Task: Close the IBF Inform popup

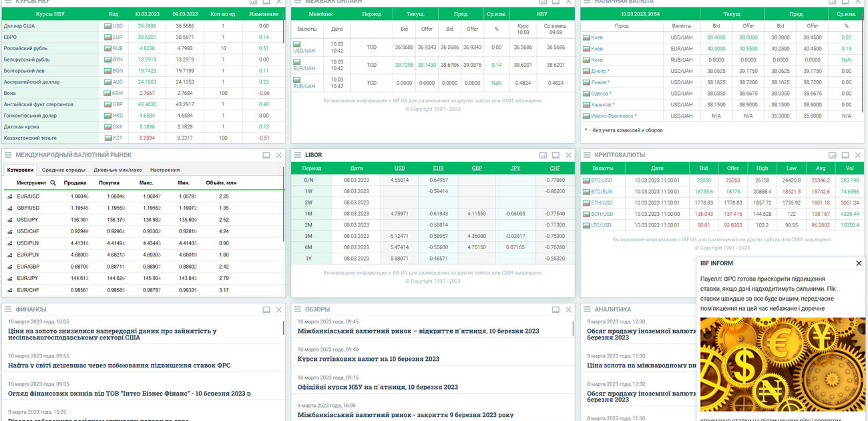Action: tap(859, 263)
